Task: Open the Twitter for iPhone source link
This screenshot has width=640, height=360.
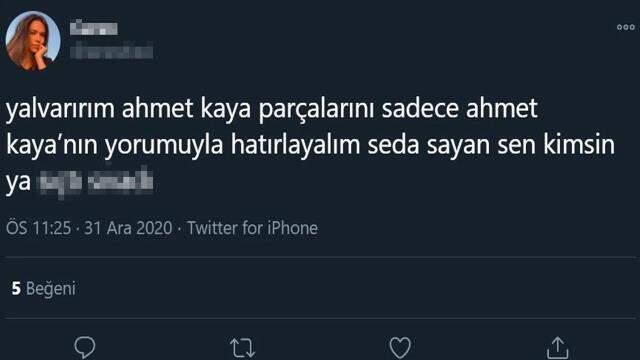Action: (x=252, y=228)
